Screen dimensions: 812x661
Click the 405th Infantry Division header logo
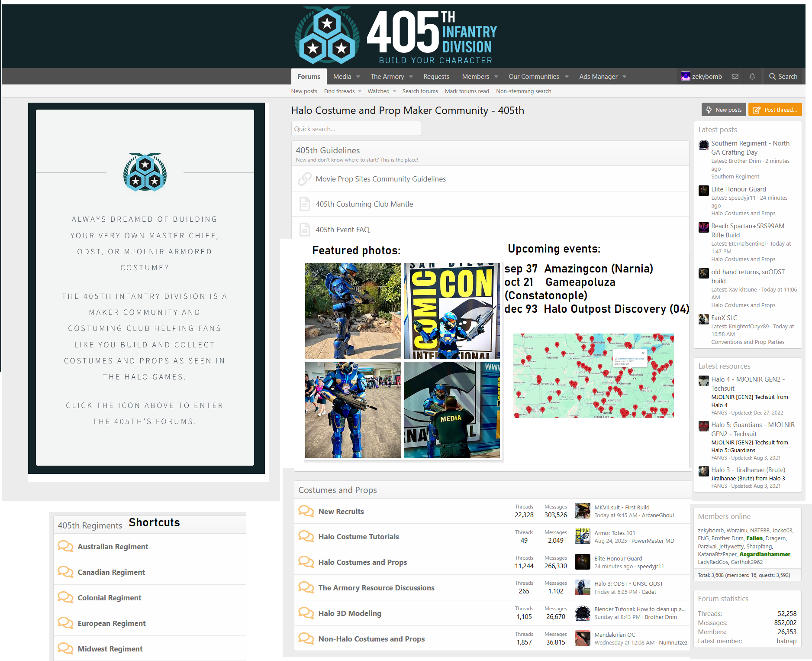coord(395,36)
